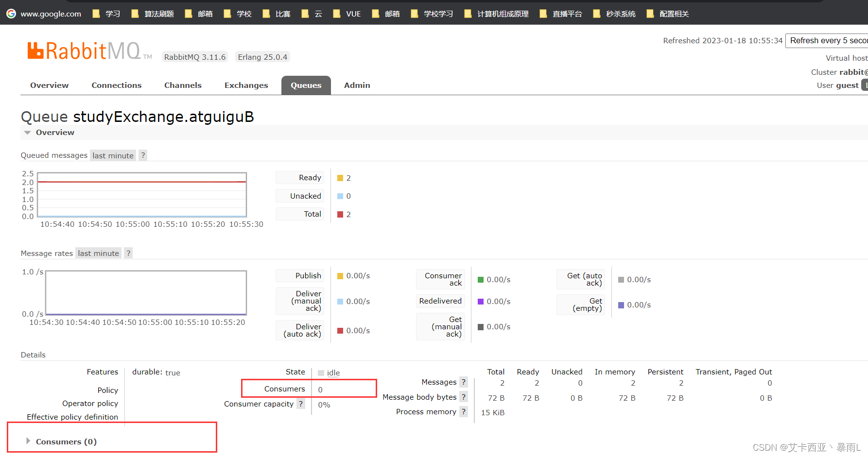Click the RabbitMQ 3.11.6 version label

195,57
